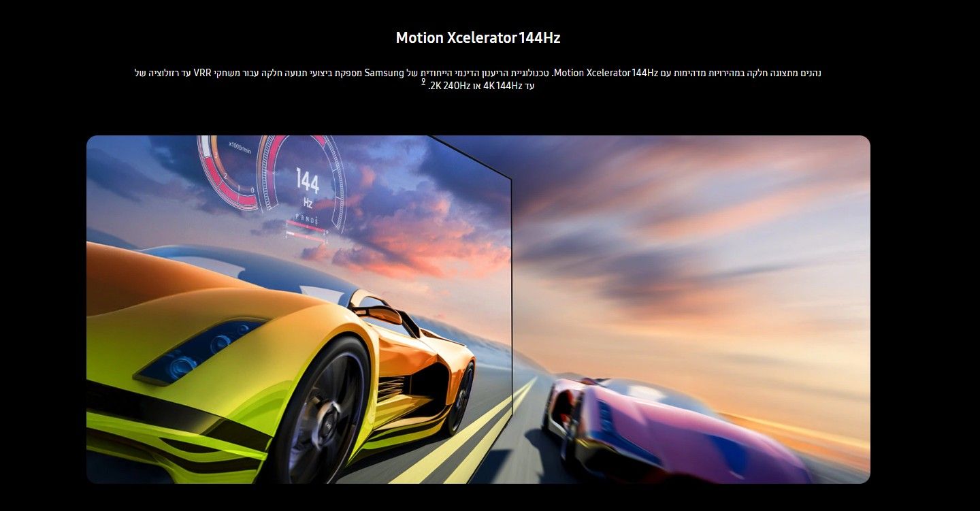This screenshot has height=511, width=980.
Task: Click the line reading 4K 144Hz or 2K 240Hz
Action: click(481, 86)
